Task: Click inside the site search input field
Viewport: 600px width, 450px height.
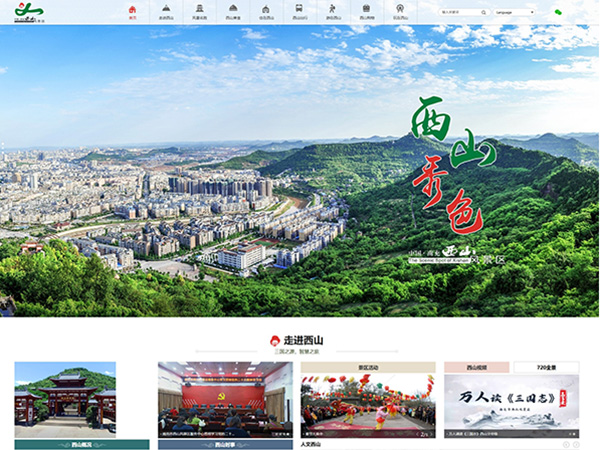Action: [460, 13]
